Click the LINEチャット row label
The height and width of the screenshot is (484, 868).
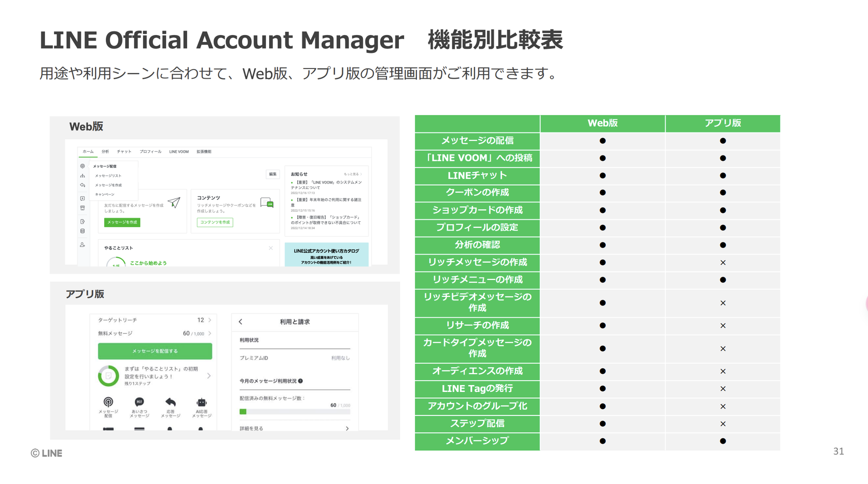tap(477, 175)
